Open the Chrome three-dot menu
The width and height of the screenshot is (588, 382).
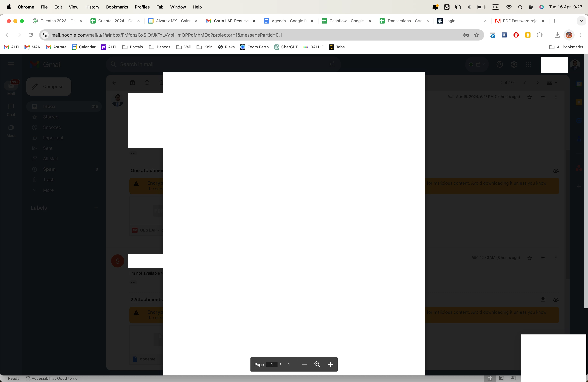click(581, 35)
